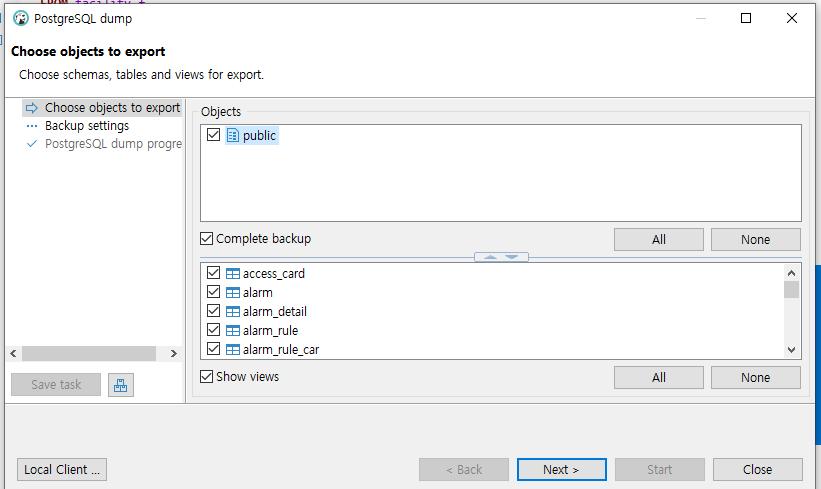Disable the Show views checkbox
821x489 pixels.
point(207,377)
